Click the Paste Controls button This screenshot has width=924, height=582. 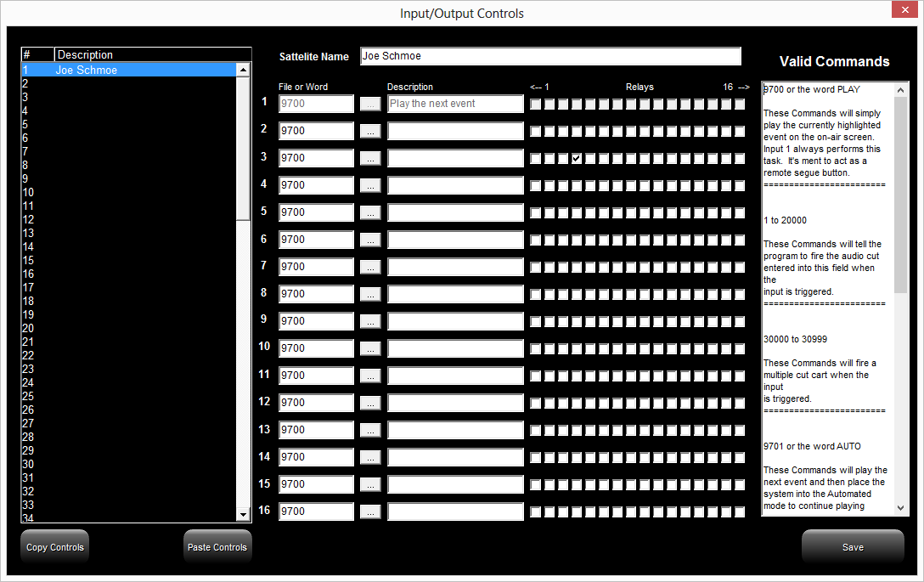217,546
